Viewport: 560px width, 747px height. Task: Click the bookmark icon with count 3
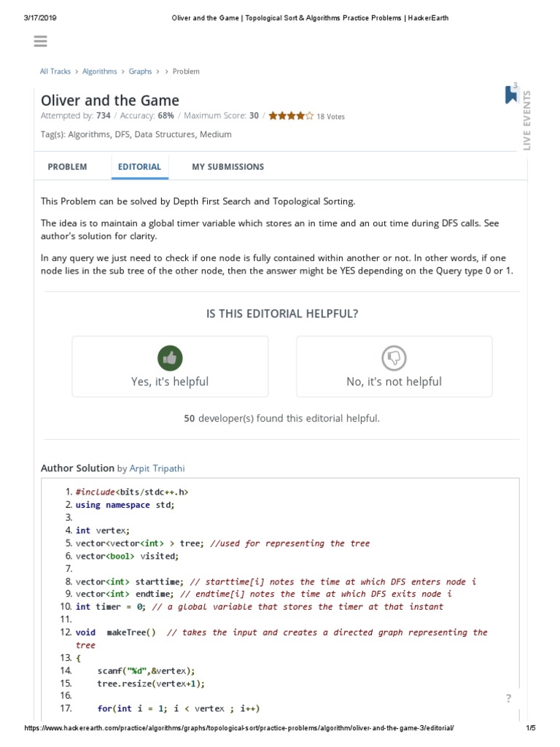(x=511, y=94)
